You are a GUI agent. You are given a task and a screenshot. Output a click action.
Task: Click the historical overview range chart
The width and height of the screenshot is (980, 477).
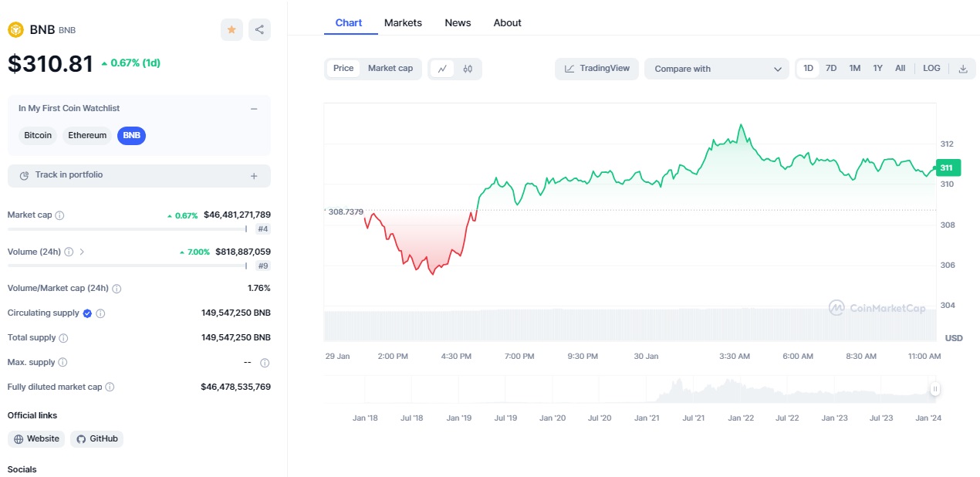tap(630, 390)
